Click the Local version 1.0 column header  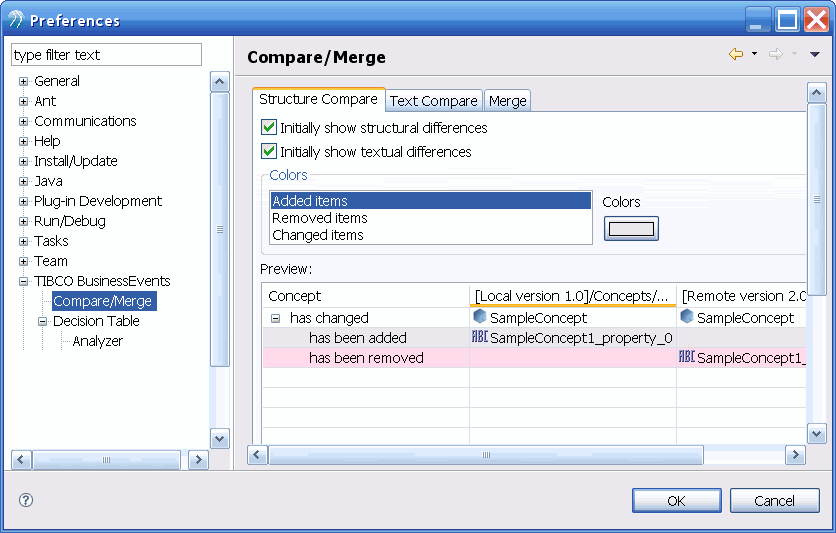(x=573, y=296)
